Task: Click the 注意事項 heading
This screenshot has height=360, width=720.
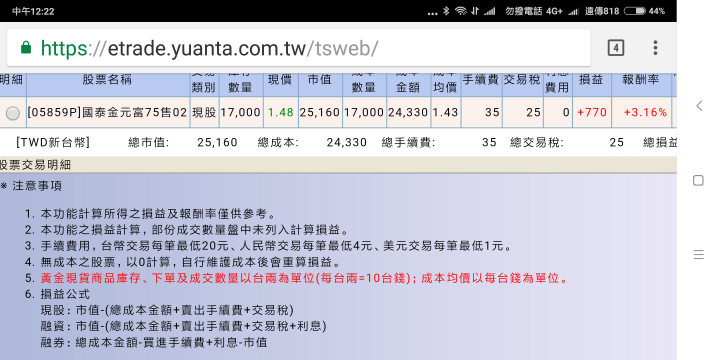Action: pyautogui.click(x=37, y=186)
